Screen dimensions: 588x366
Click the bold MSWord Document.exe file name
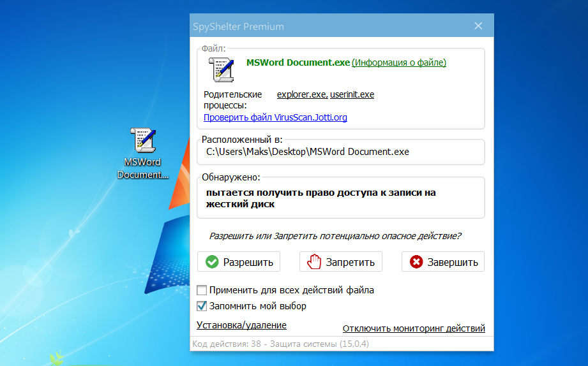click(298, 62)
